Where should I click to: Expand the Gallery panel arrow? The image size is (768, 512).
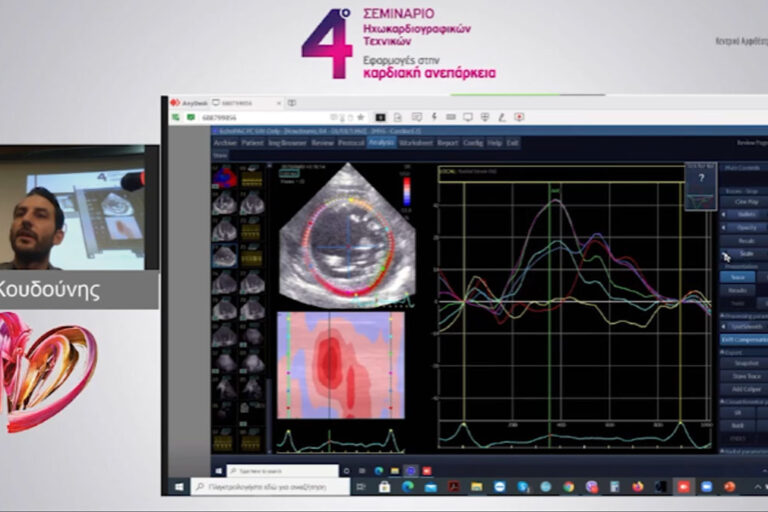[722, 214]
